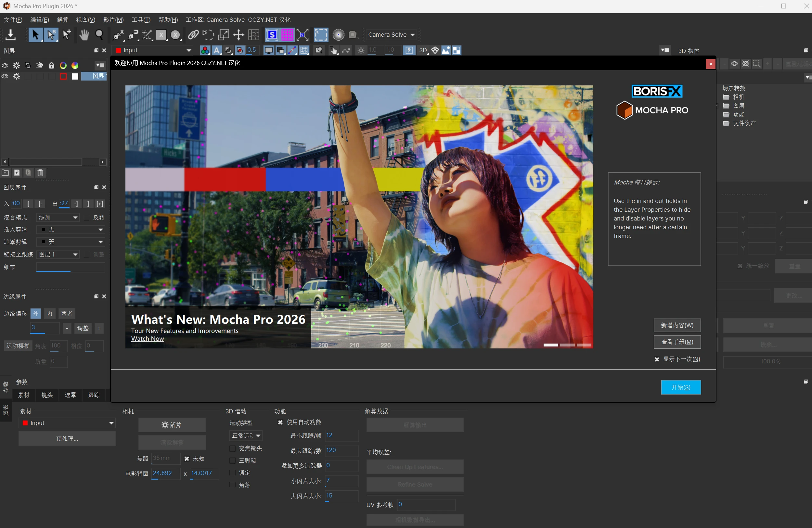Toggle visibility of layer 图层 1
Screen dimensions: 812x528
[x=5, y=76]
